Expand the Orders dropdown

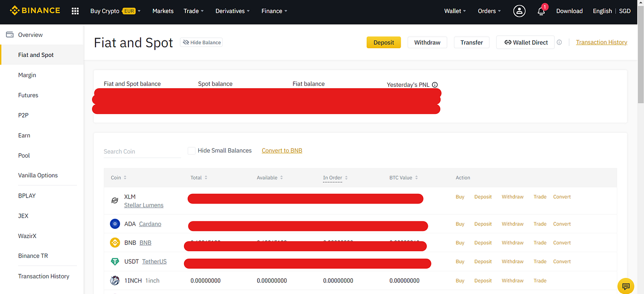pos(489,11)
